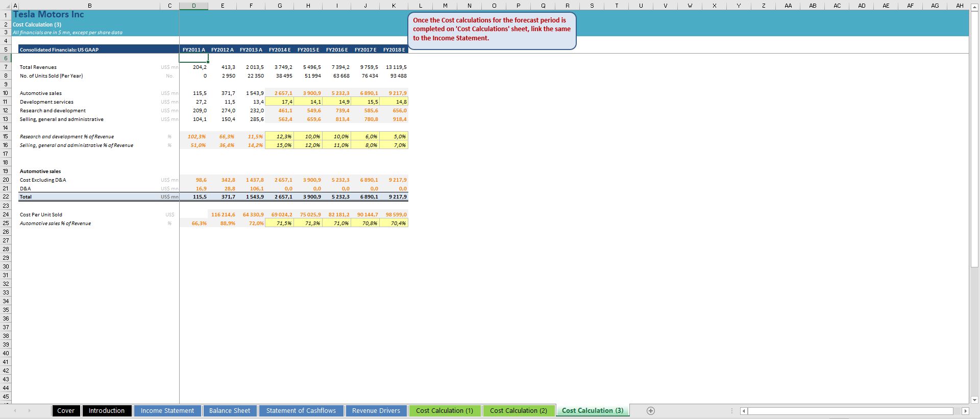Select column G header
The image size is (980, 419).
click(280, 6)
